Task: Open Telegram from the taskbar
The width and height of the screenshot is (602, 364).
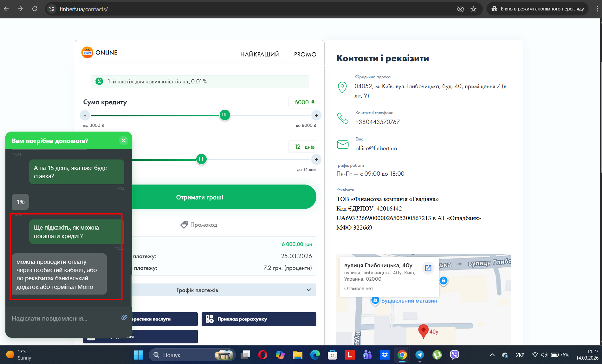Action: [x=420, y=355]
